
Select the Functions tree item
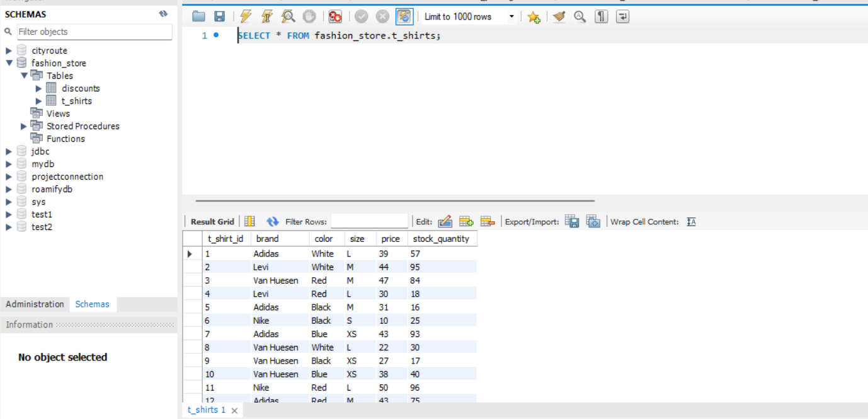tap(66, 139)
